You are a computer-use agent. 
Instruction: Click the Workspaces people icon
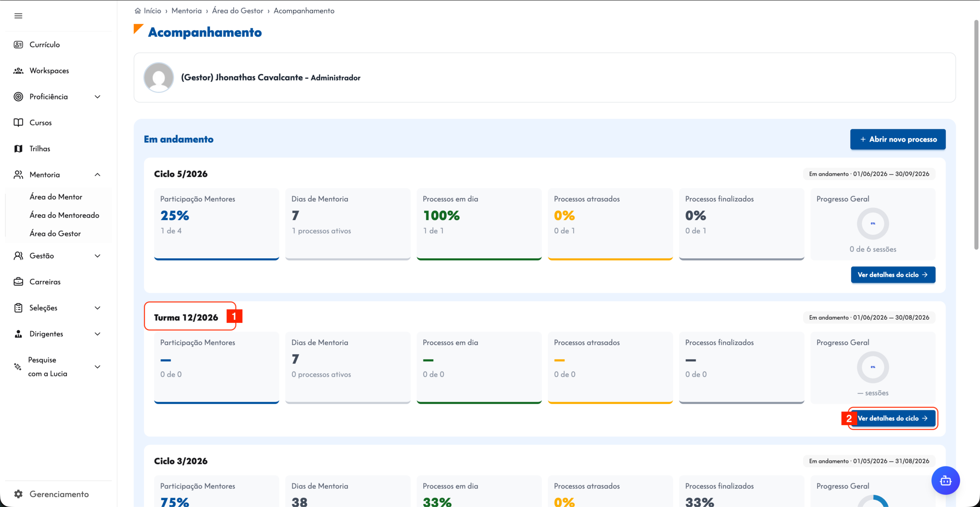click(18, 70)
